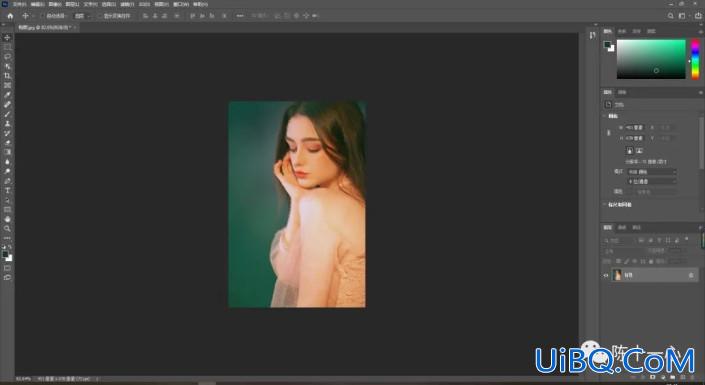Open the bit depth dropdown in Properties
705x385 pixels.
(x=652, y=181)
